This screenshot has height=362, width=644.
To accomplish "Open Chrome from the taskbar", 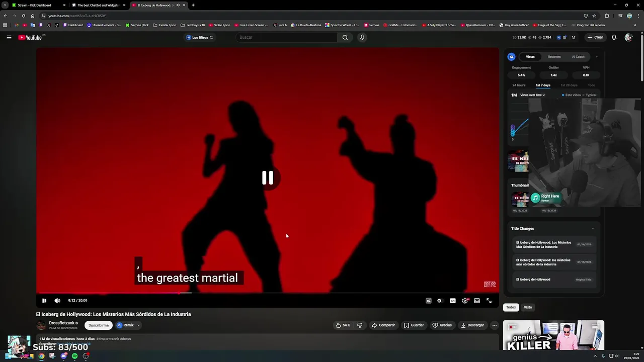I will pyautogui.click(x=41, y=356).
